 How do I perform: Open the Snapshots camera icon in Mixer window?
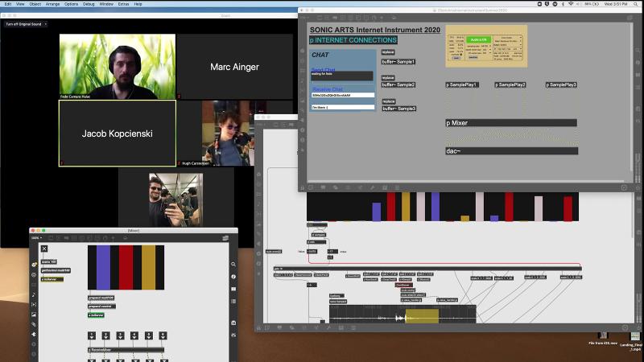pos(233,323)
